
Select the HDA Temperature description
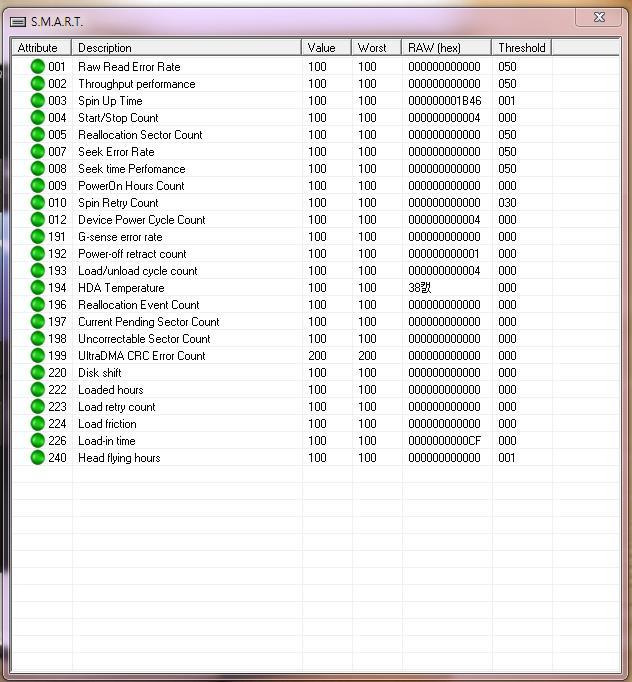pos(121,288)
